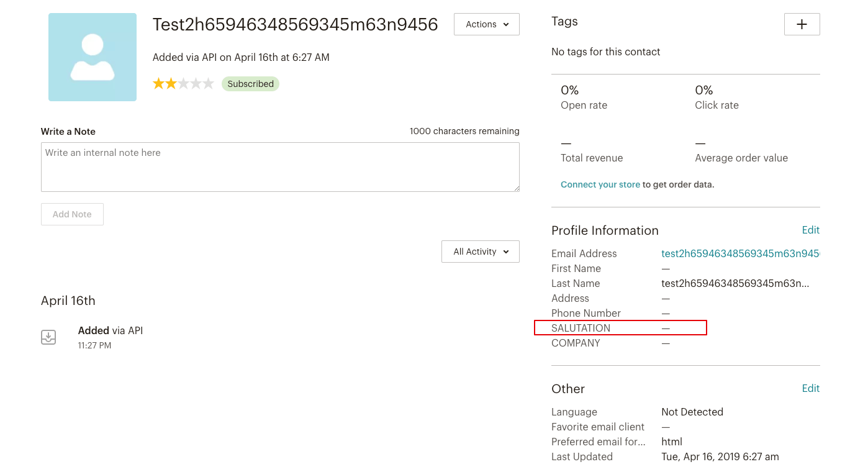The width and height of the screenshot is (868, 472).
Task: Click the highlighted SALUTATION field row
Action: [620, 328]
